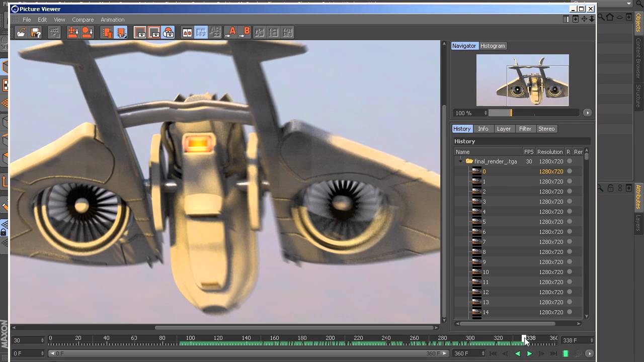
Task: Click the Set as A icon
Action: (x=230, y=33)
